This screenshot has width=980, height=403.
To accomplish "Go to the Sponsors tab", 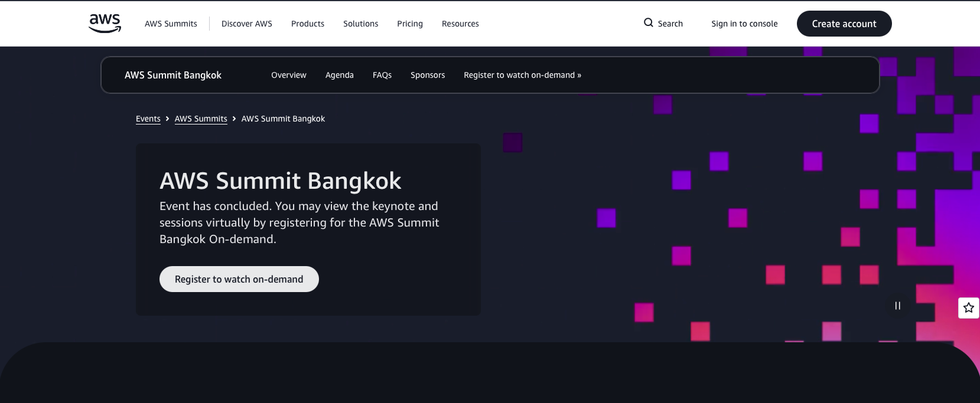I will click(428, 75).
